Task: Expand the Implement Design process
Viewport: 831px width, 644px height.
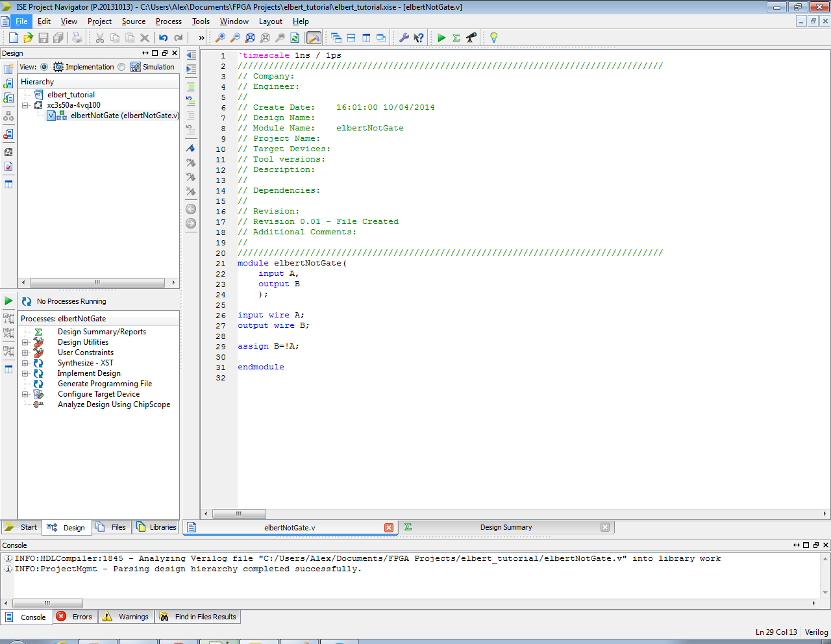Action: (25, 373)
